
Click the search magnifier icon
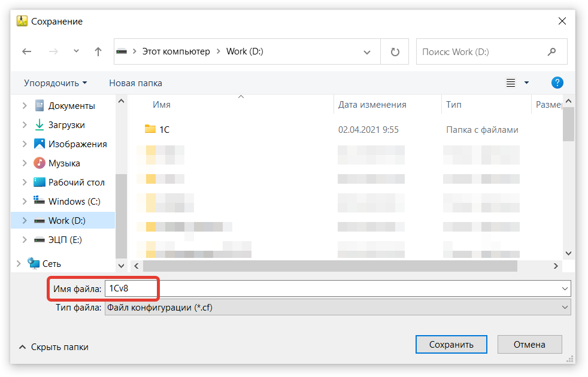551,52
